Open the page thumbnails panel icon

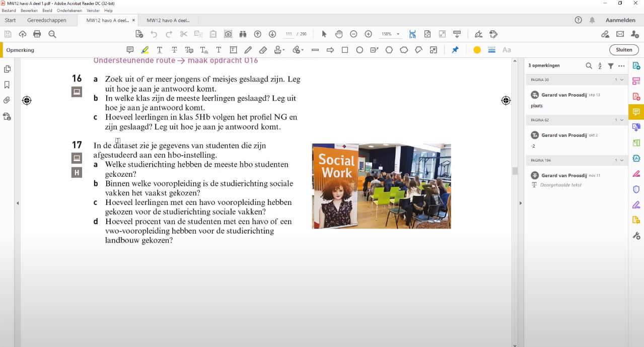(7, 69)
